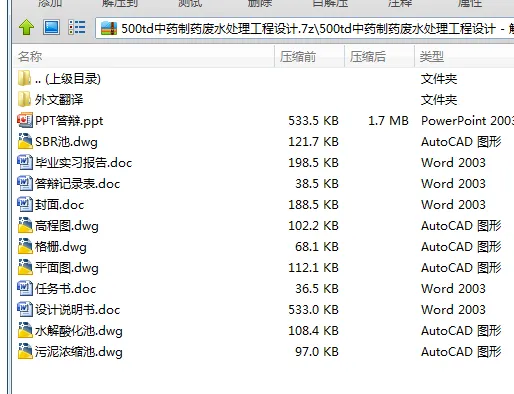Click the 38.5 KB size value
The height and width of the screenshot is (394, 514).
coord(317,184)
